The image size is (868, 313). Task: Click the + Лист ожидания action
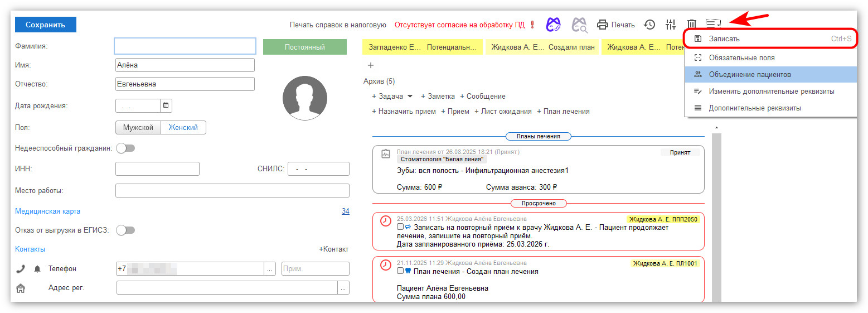click(503, 112)
